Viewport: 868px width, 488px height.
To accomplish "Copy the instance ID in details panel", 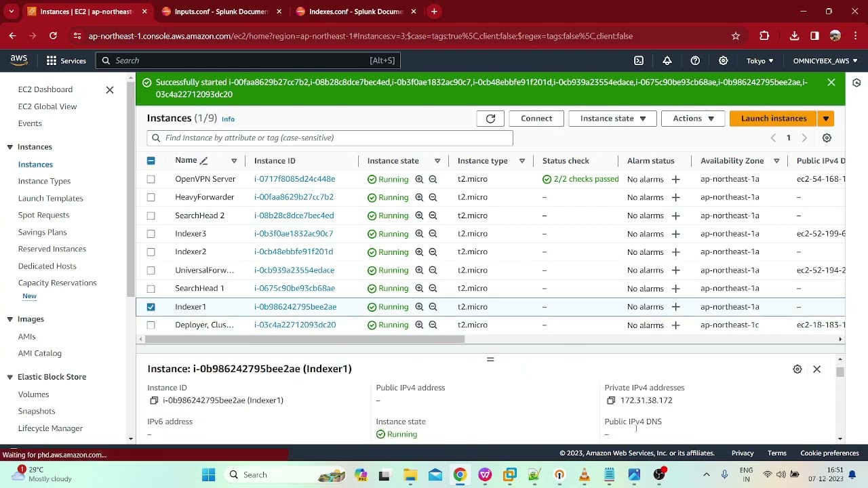I will pos(154,401).
